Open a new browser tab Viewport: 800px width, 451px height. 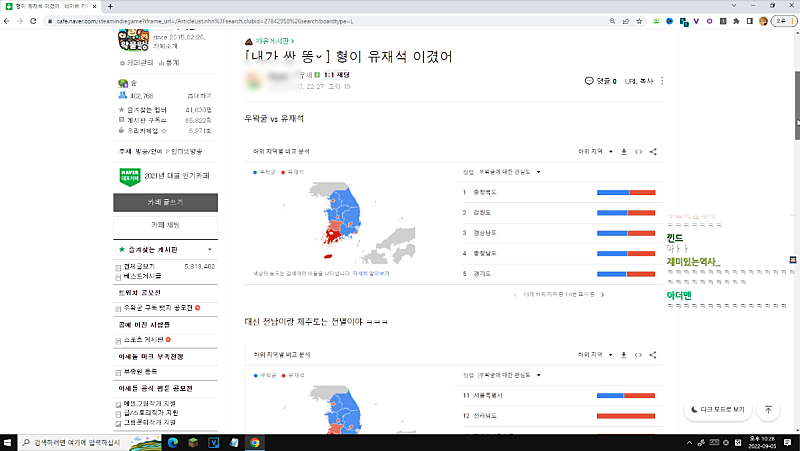coord(110,6)
